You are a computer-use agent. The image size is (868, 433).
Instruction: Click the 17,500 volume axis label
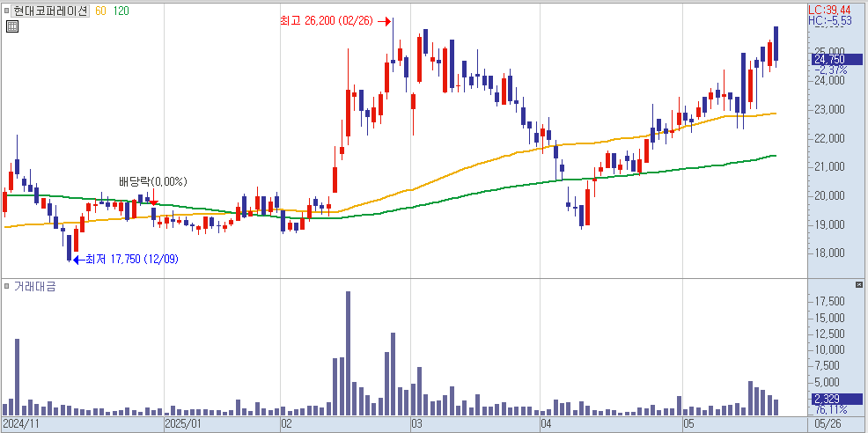828,302
